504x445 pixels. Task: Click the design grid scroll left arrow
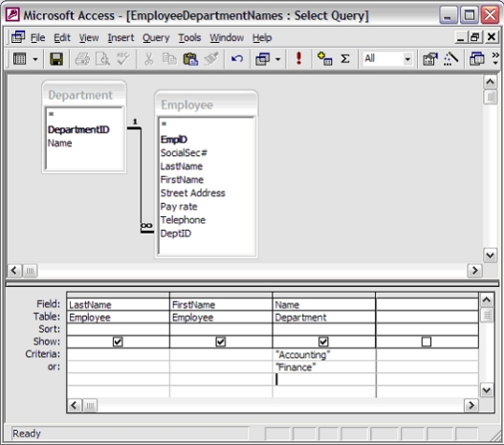pos(75,405)
